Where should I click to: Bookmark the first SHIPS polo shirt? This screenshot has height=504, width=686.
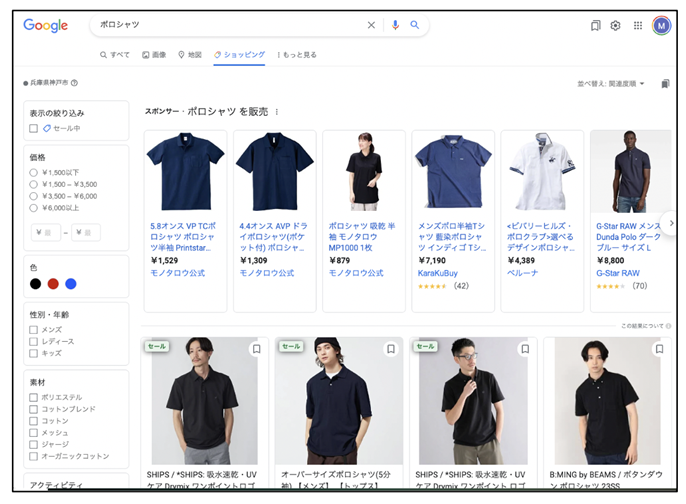pos(257,349)
